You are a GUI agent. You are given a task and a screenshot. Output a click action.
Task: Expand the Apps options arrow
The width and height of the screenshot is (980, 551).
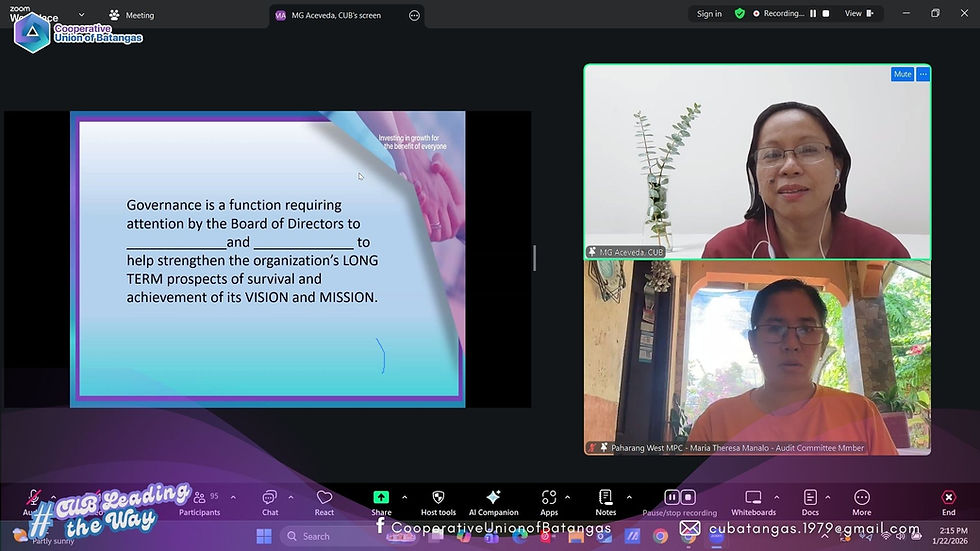[568, 498]
